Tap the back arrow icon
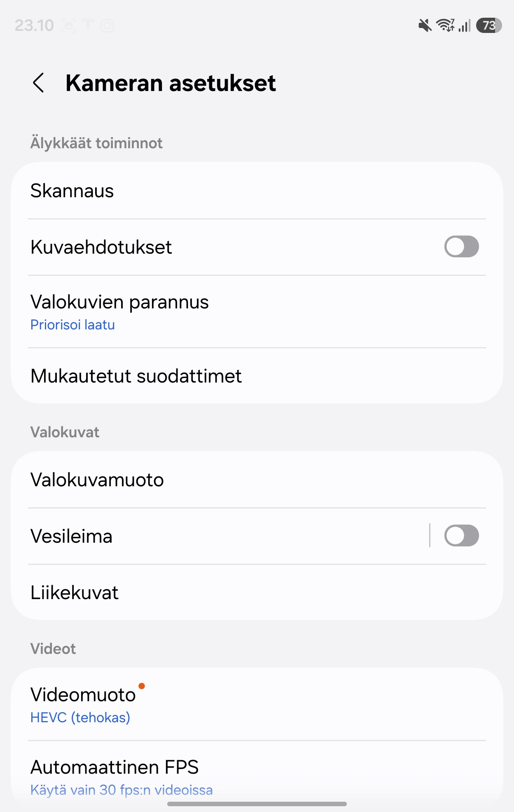This screenshot has height=812, width=514. 38,83
